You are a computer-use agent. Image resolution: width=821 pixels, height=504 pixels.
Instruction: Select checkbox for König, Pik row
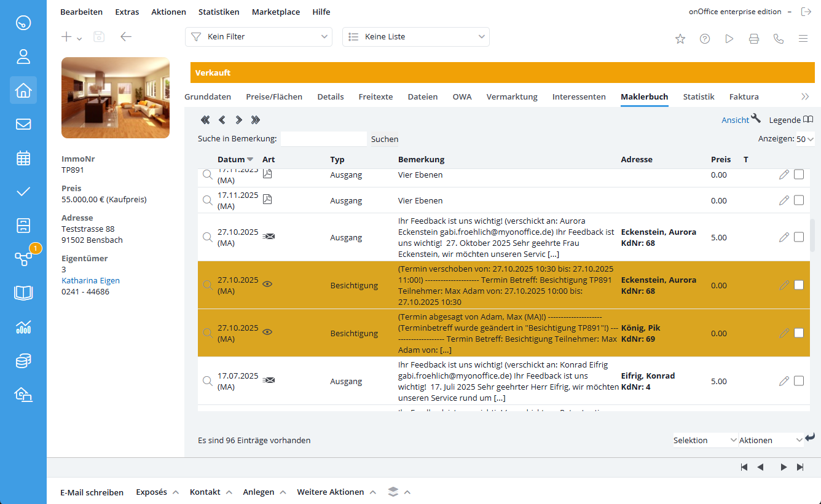click(799, 333)
